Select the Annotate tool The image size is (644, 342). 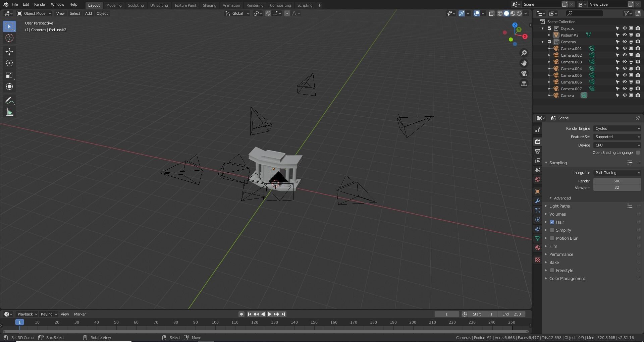point(9,100)
